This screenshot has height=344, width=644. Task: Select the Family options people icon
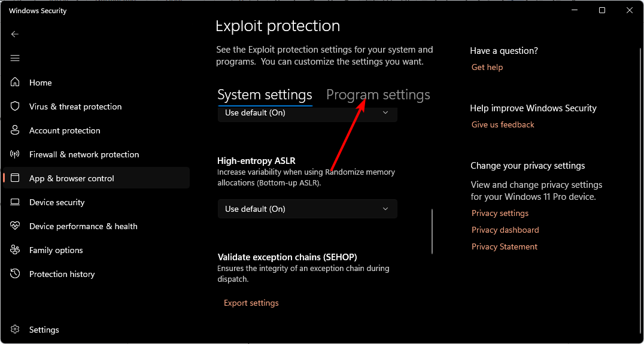[x=16, y=250]
